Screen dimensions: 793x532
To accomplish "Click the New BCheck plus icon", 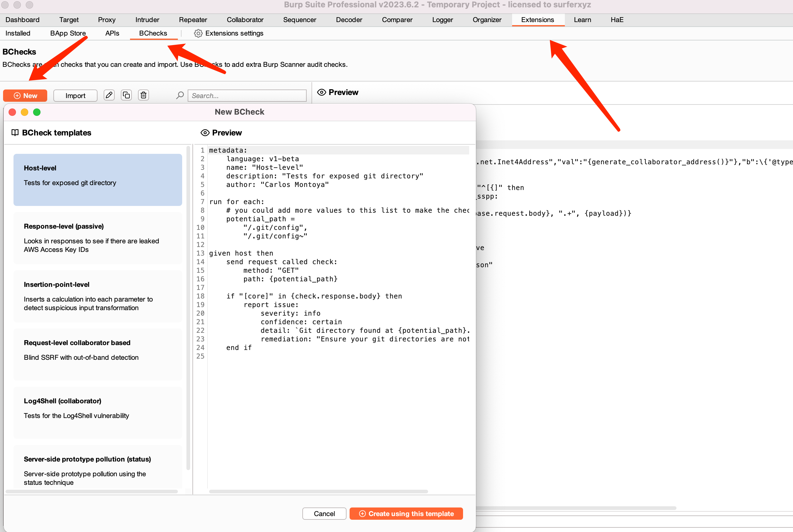I will point(17,95).
